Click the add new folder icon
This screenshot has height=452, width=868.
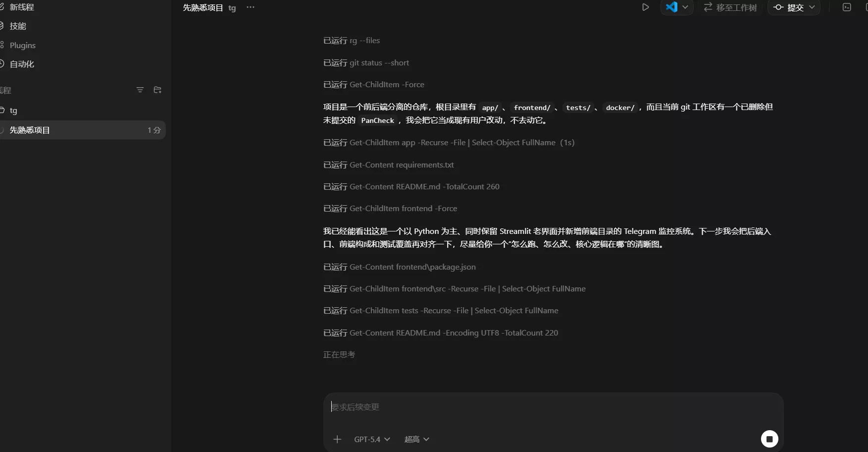point(157,90)
